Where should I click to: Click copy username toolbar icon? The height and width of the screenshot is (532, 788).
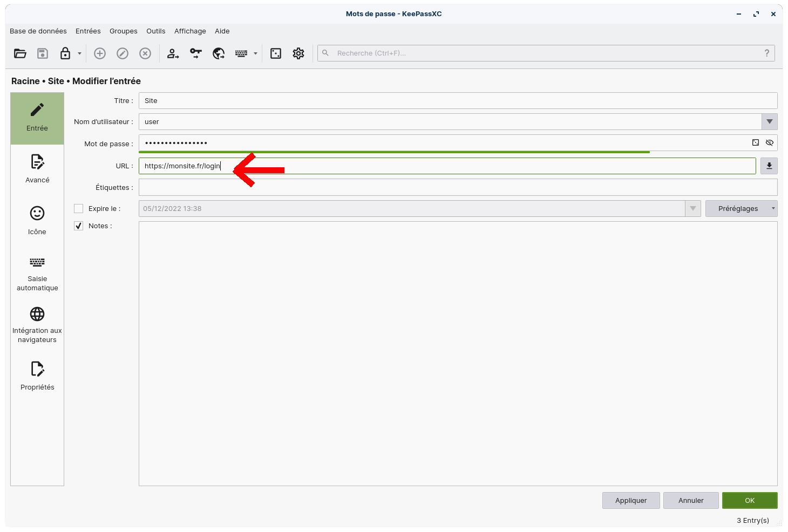tap(173, 53)
